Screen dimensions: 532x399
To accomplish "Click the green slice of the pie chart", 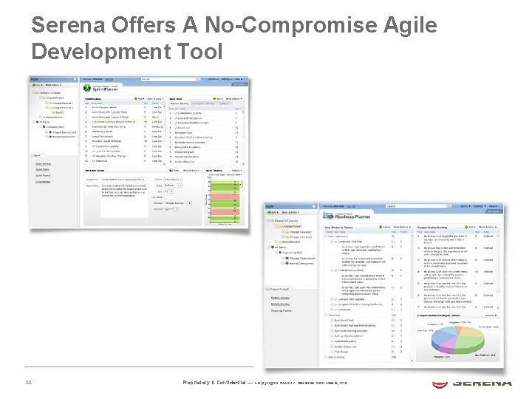I will 470,342.
